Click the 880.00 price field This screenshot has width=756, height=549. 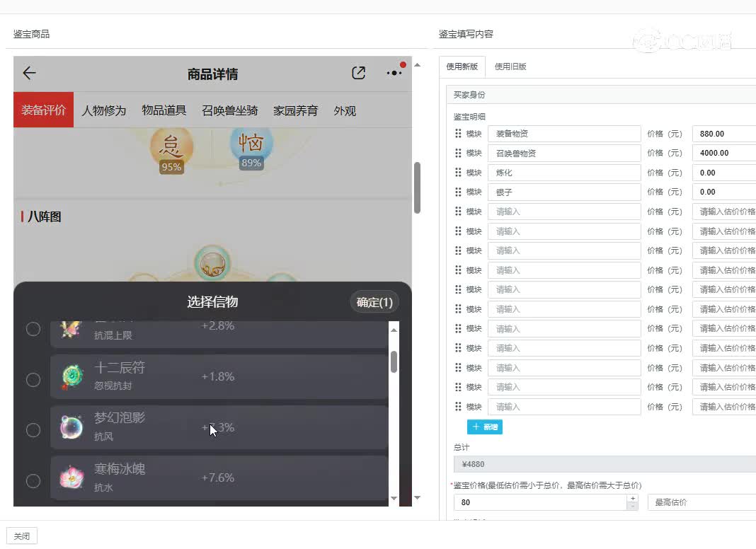coord(724,134)
